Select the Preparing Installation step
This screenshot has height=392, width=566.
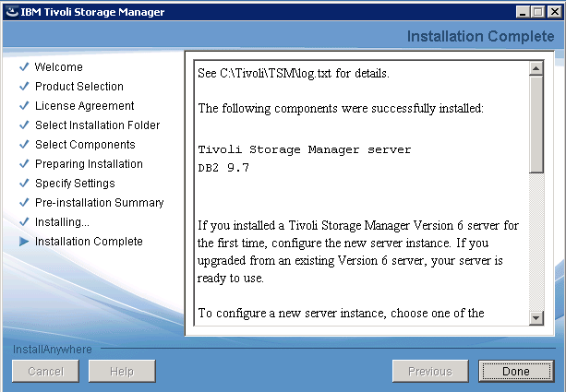pyautogui.click(x=89, y=164)
